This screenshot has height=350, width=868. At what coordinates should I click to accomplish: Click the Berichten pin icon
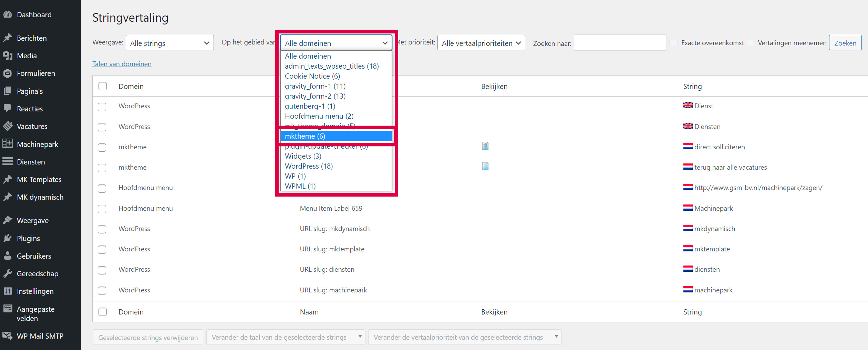click(8, 38)
